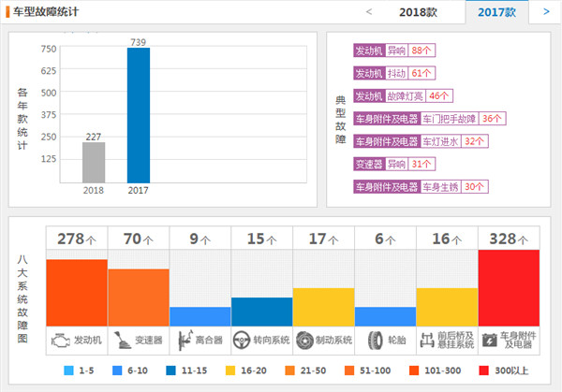Click the tire (轮胎) icon
562x392 pixels.
tap(376, 340)
